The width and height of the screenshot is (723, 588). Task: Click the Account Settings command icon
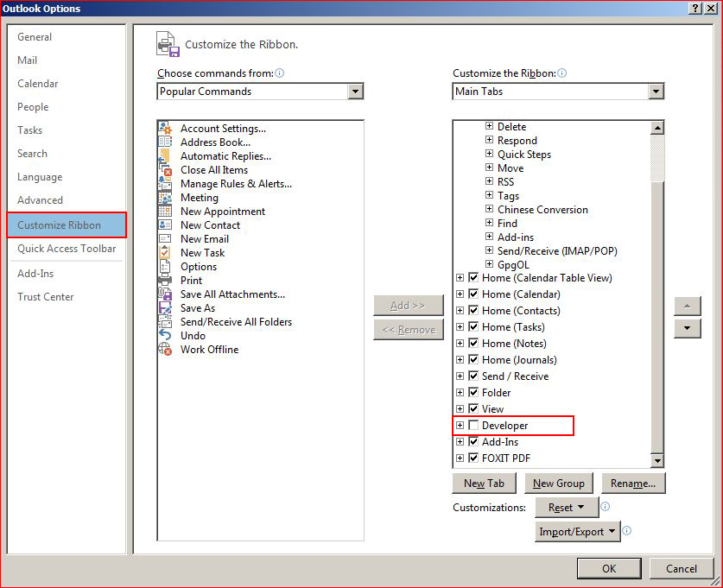click(x=165, y=128)
